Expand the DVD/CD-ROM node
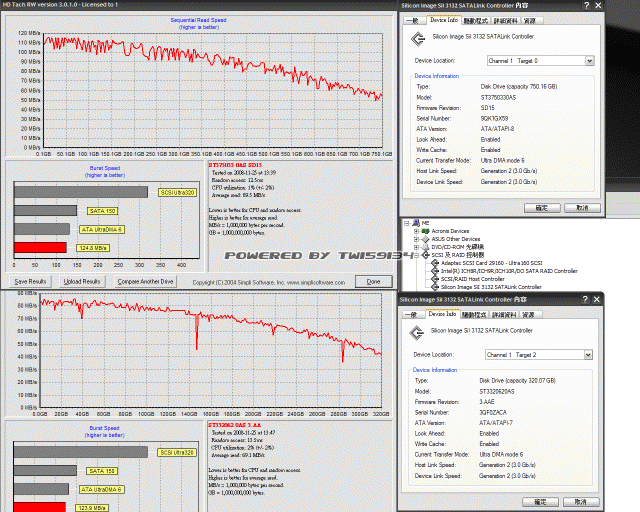 pyautogui.click(x=416, y=247)
